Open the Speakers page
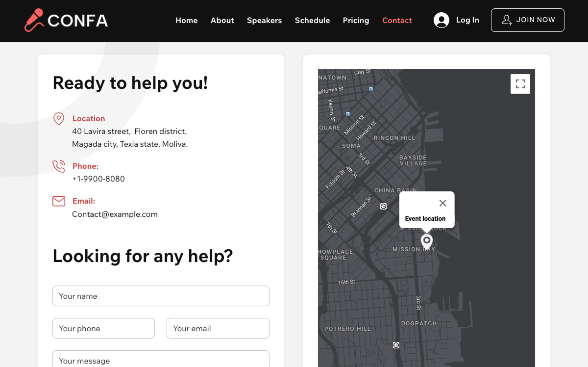 264,21
